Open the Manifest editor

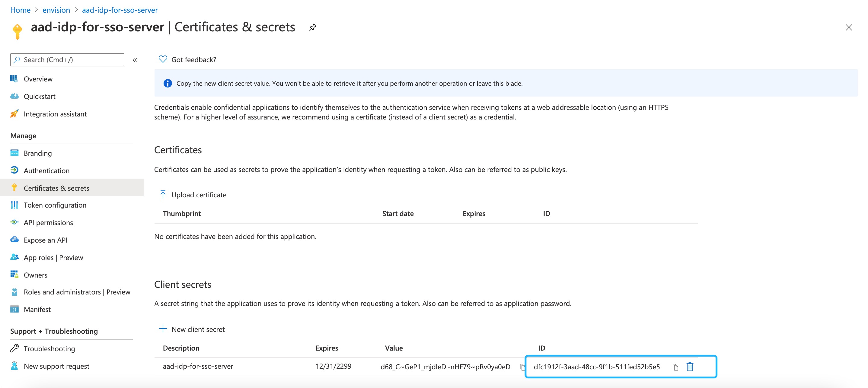coord(37,309)
